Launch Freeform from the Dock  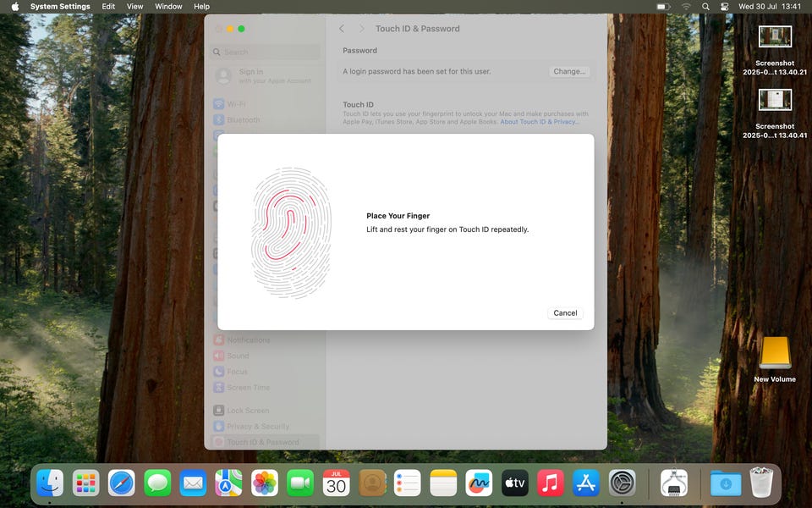(479, 483)
